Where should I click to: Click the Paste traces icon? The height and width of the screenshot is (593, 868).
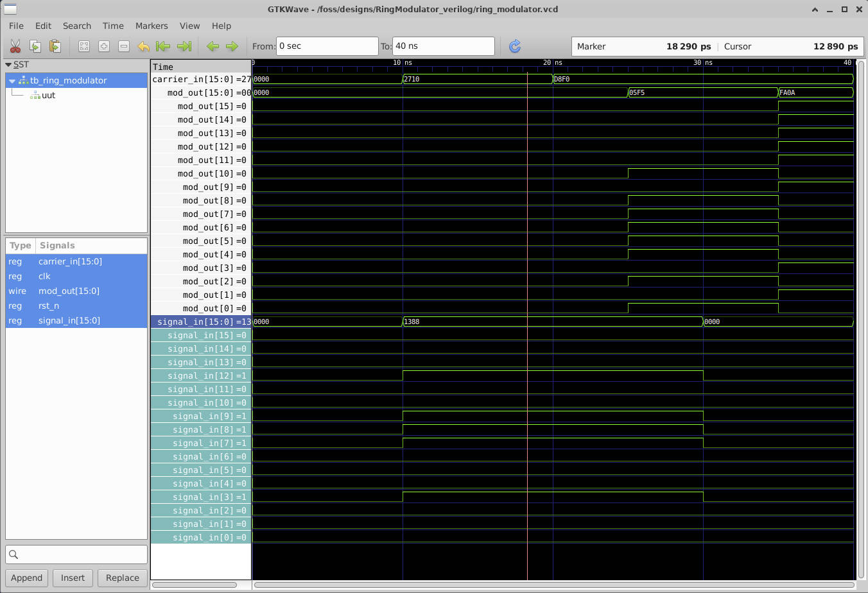pos(55,46)
